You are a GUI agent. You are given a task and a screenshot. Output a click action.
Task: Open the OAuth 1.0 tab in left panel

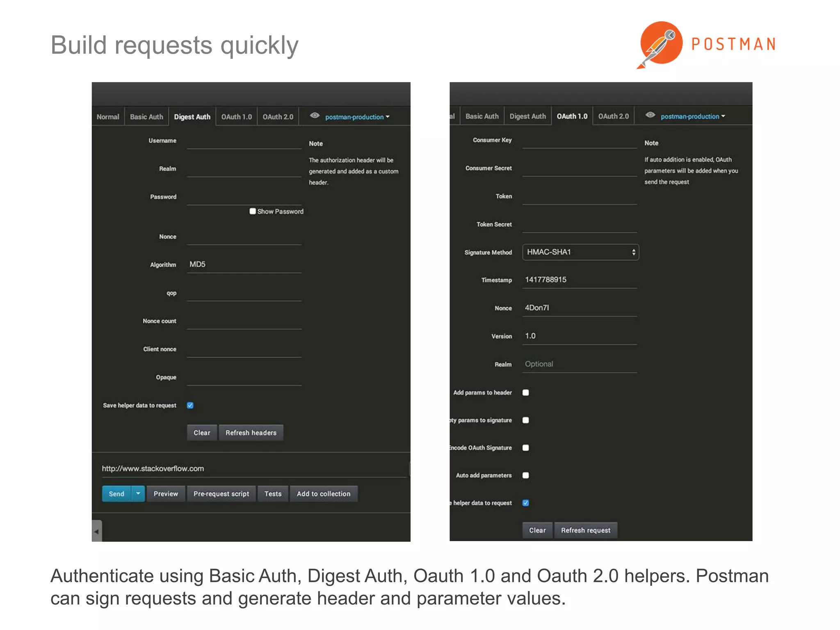(x=237, y=117)
